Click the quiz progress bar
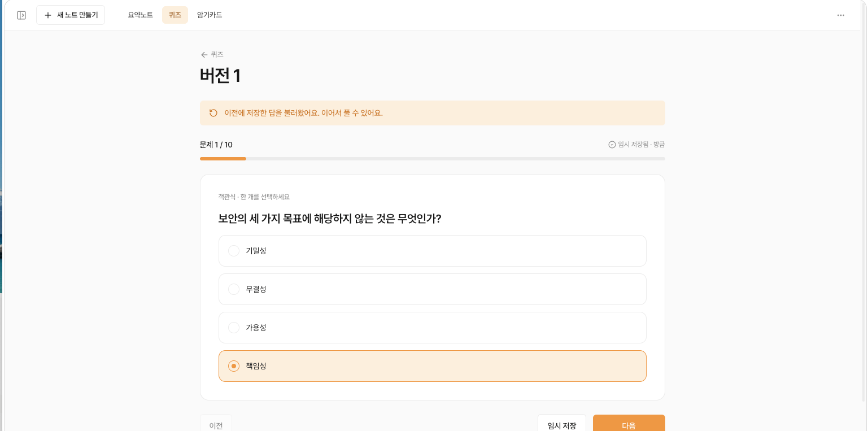868x431 pixels. 432,159
